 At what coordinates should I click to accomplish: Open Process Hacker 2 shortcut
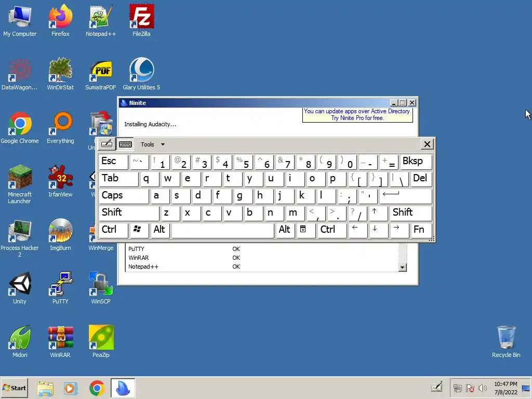point(20,237)
